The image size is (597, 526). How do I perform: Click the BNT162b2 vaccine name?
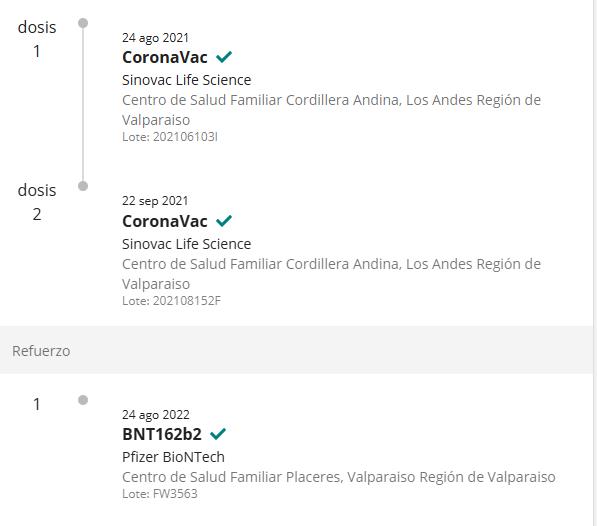click(x=162, y=434)
